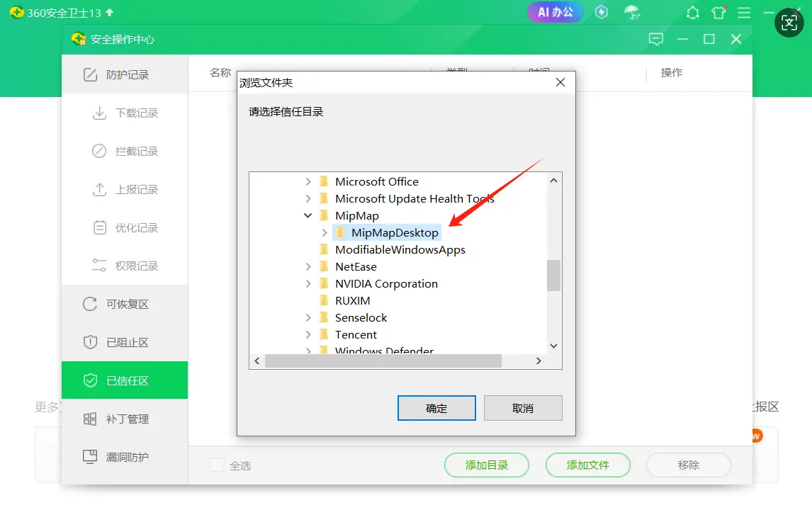Click the feedback message icon in 安全操作中心
This screenshot has height=510, width=812.
click(x=656, y=39)
